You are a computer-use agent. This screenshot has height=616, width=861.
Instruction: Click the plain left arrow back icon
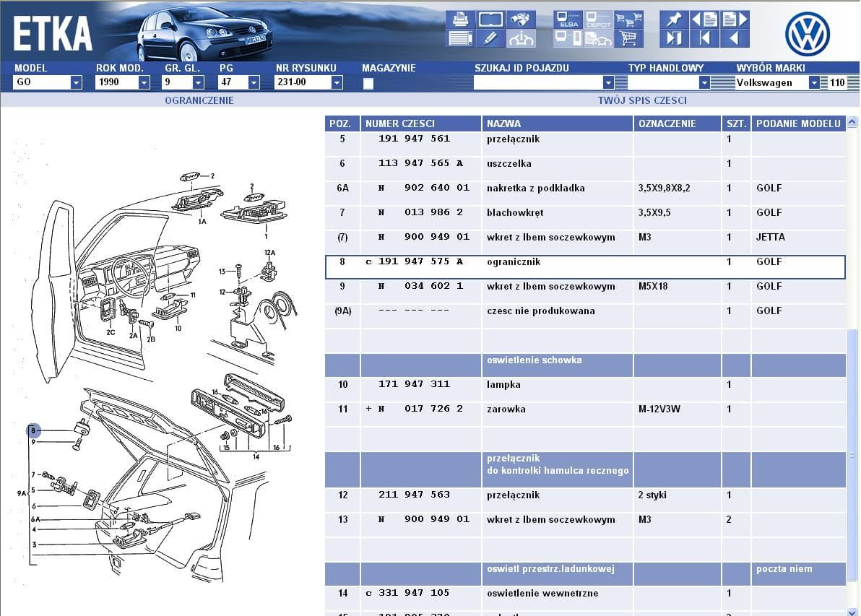pyautogui.click(x=734, y=38)
